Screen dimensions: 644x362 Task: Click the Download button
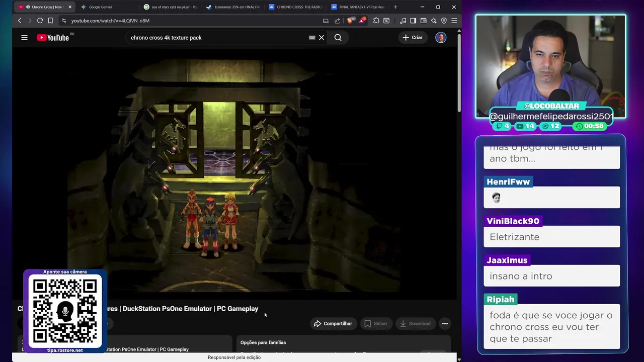point(415,324)
